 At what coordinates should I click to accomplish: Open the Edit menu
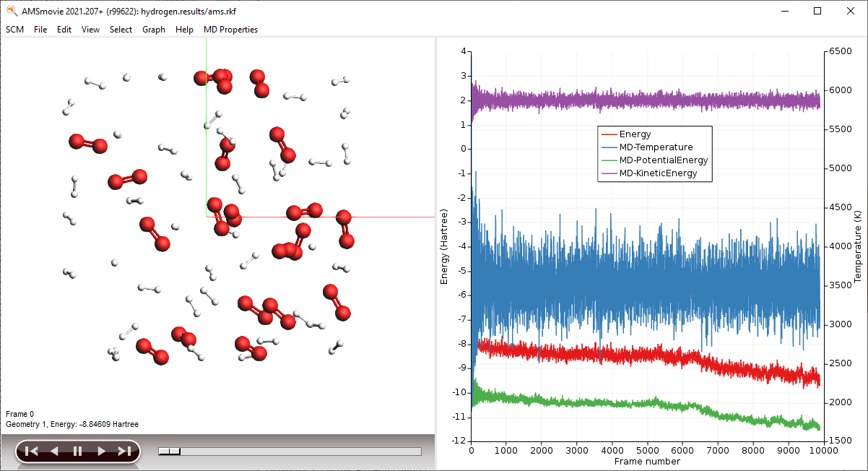[64, 30]
